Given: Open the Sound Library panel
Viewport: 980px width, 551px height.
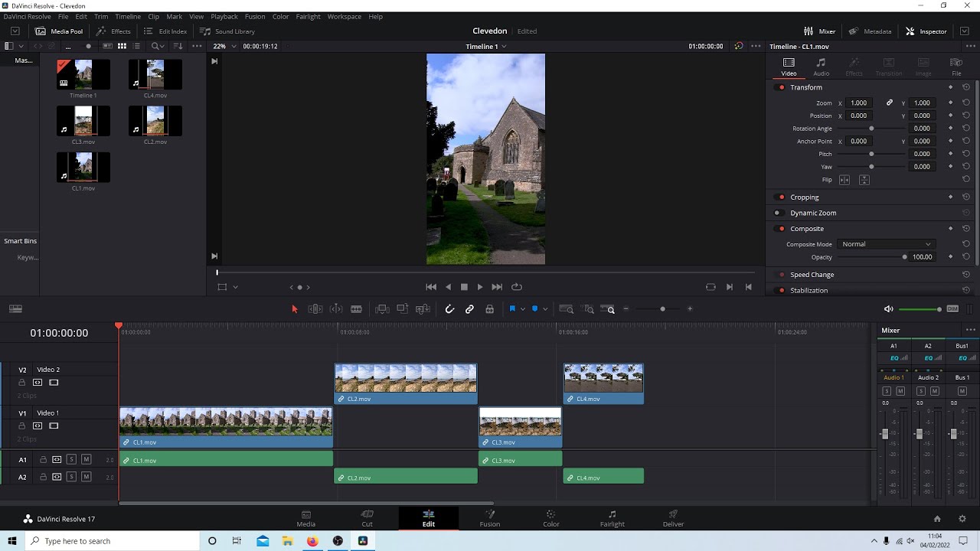Looking at the screenshot, I should (x=227, y=31).
